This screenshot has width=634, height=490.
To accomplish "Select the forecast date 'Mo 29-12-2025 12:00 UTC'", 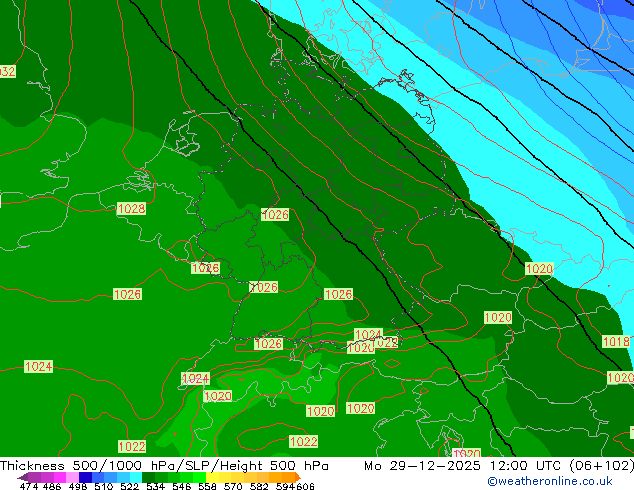I will click(464, 466).
